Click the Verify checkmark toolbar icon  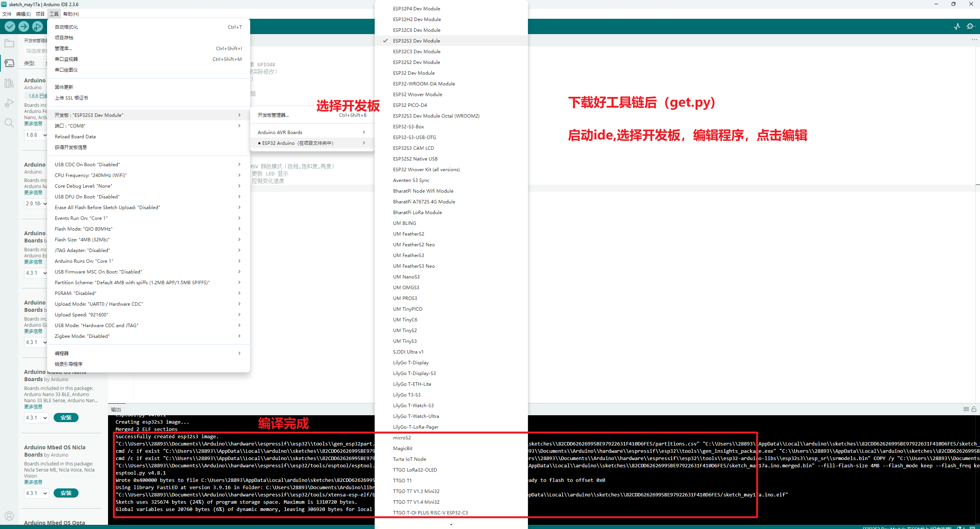coord(10,26)
